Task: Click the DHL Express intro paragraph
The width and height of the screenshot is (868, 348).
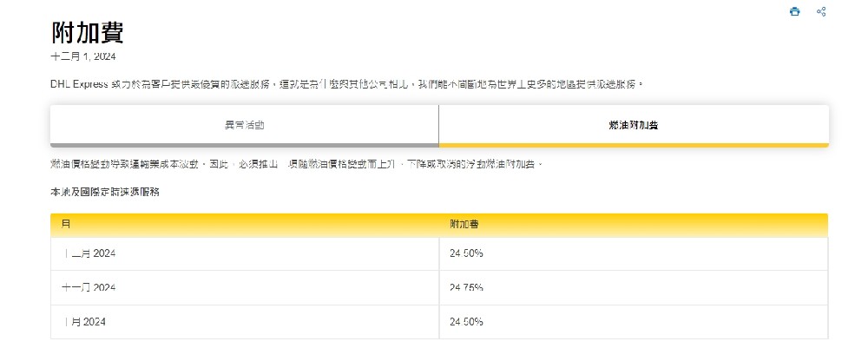Action: click(347, 84)
